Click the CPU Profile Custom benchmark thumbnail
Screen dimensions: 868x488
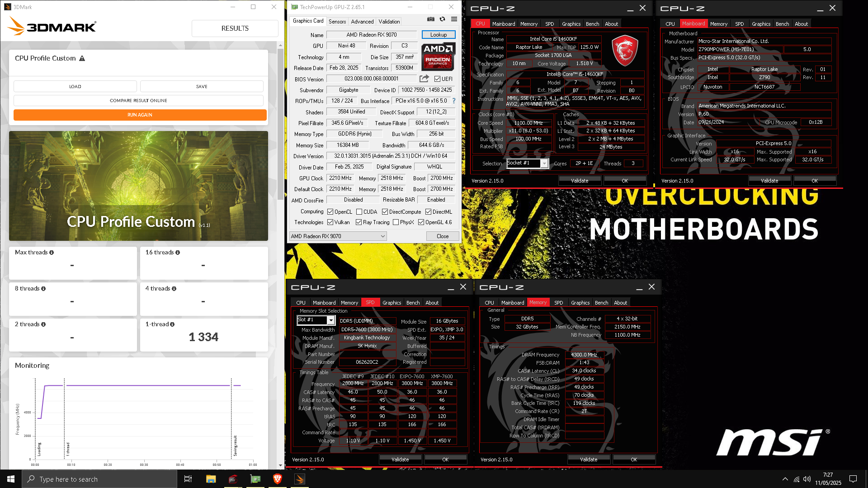[138, 186]
